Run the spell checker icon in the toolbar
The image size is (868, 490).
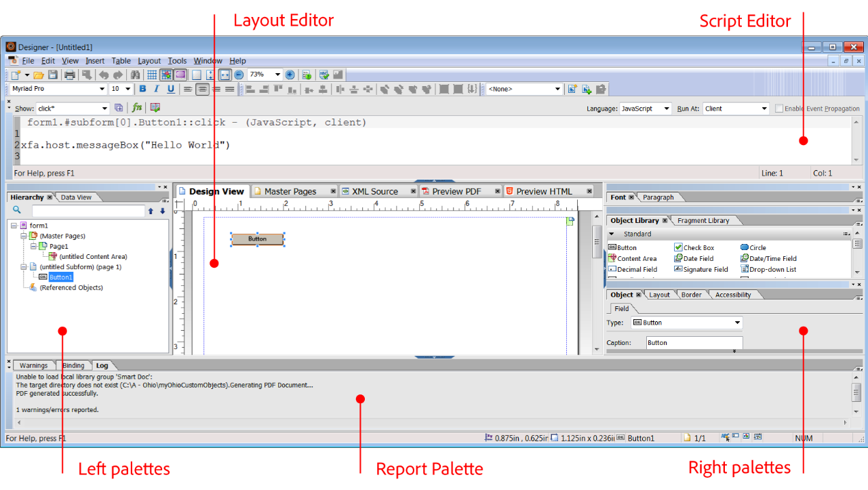(323, 74)
